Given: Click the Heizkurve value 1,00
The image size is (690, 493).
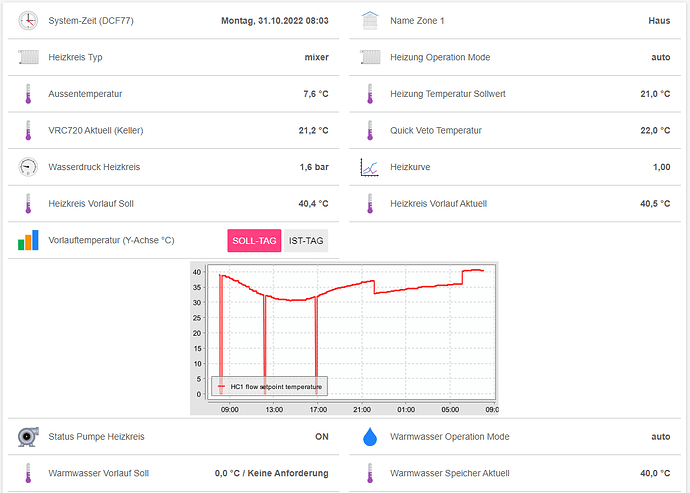Looking at the screenshot, I should click(x=661, y=167).
